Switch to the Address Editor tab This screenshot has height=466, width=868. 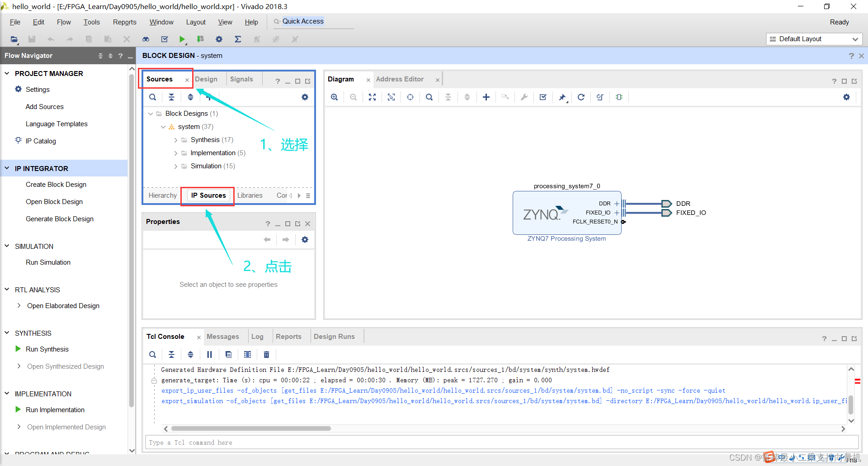click(400, 79)
